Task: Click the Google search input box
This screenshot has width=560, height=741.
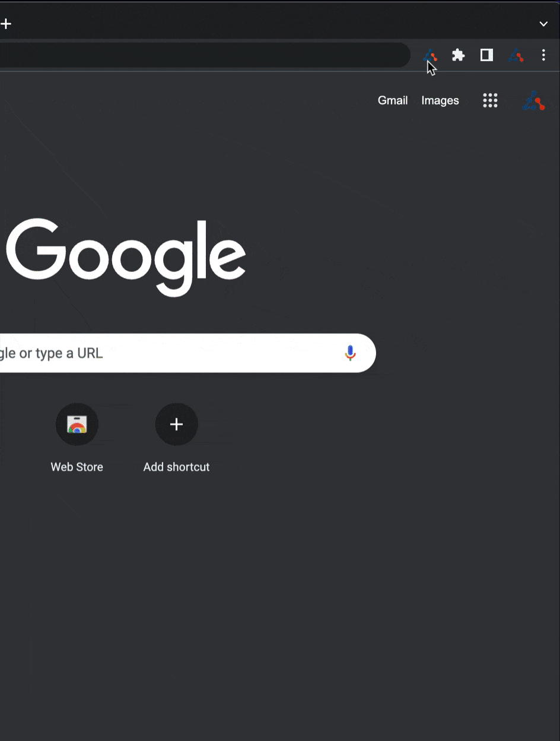Action: 187,353
